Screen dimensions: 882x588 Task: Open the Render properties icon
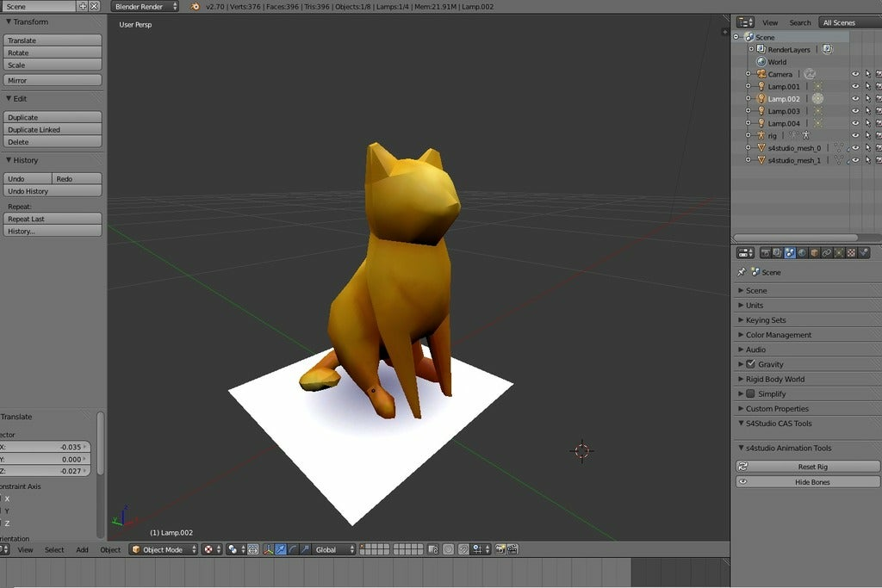(766, 252)
